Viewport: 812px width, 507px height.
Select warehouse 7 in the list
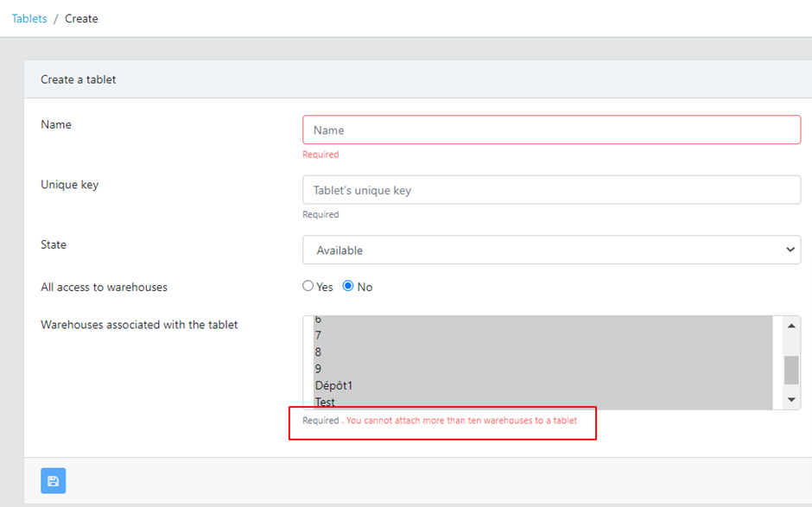[318, 335]
